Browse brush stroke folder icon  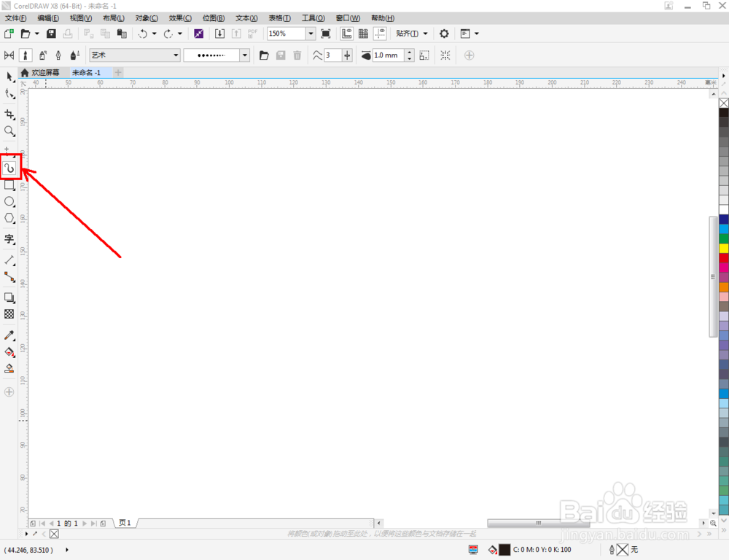click(264, 55)
